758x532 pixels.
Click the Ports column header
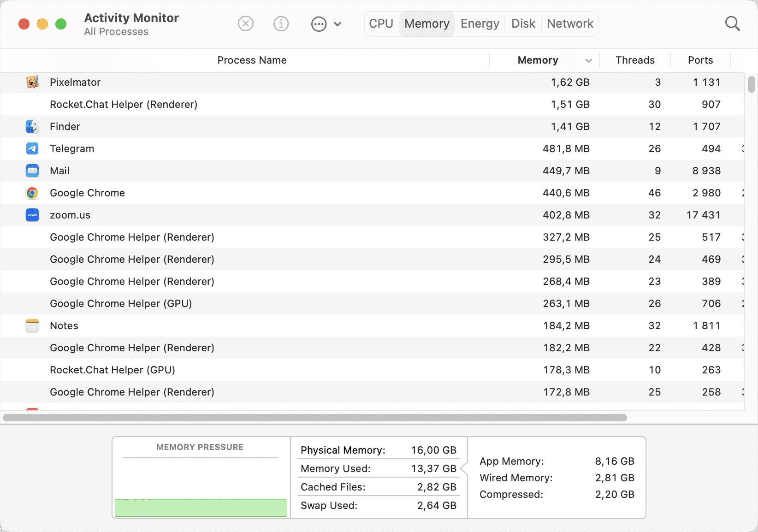point(700,60)
